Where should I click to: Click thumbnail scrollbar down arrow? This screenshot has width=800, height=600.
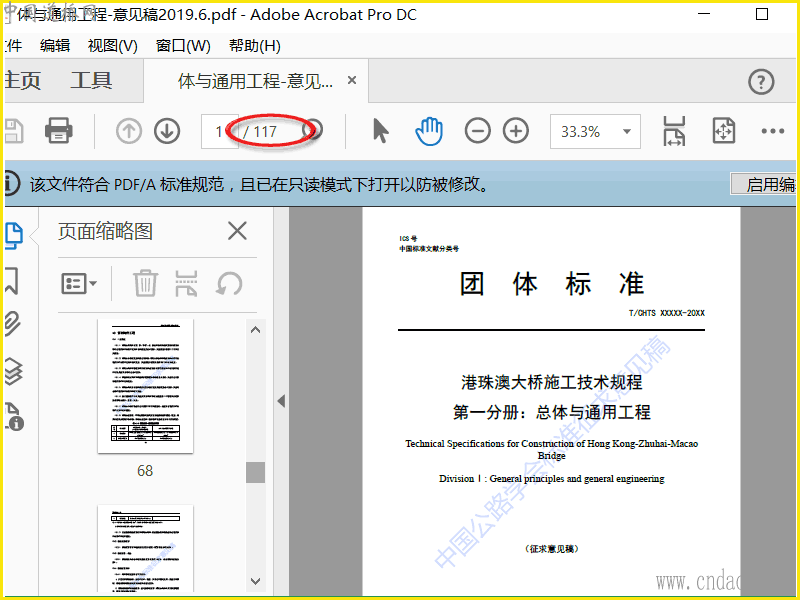(x=256, y=581)
